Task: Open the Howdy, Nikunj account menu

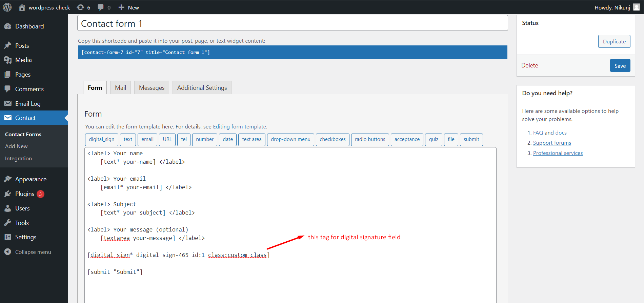Action: click(x=617, y=7)
